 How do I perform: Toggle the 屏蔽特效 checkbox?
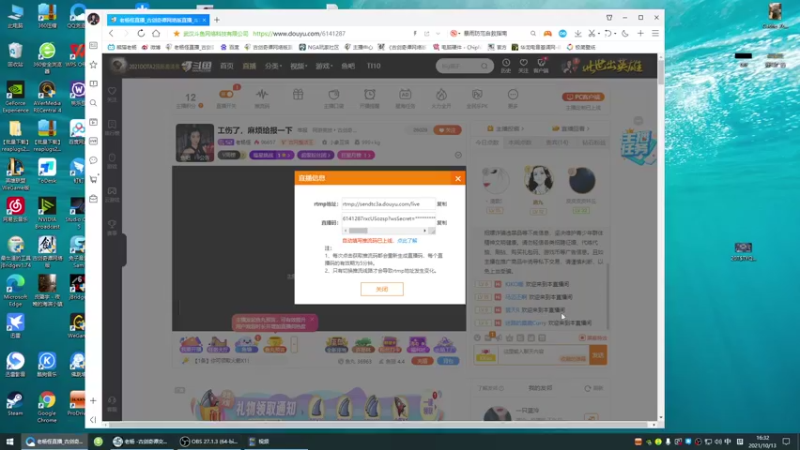593,338
